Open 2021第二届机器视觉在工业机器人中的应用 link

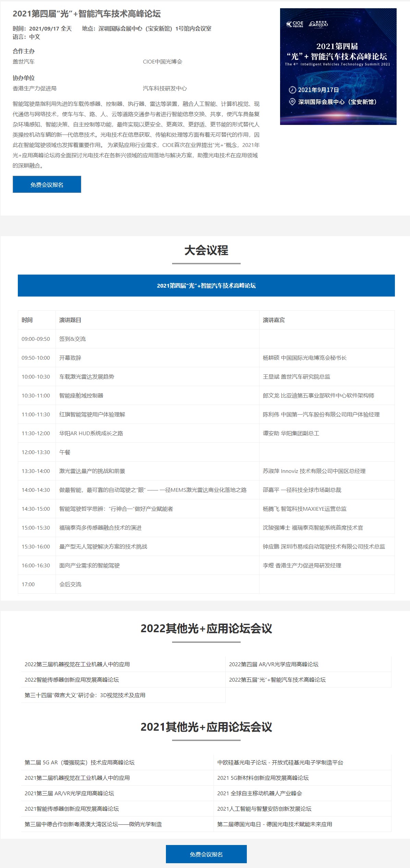click(x=77, y=778)
